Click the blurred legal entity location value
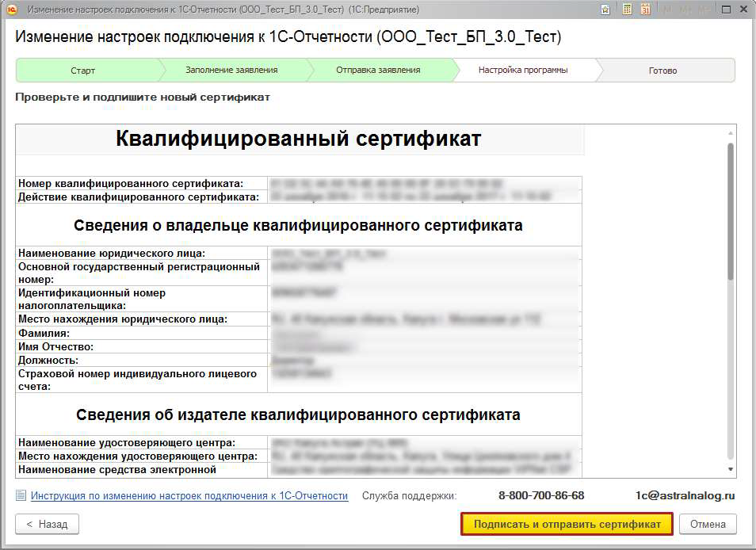The height and width of the screenshot is (550, 756). pos(406,319)
